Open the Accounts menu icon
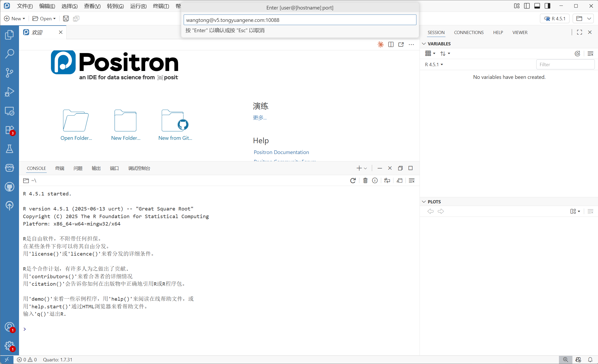598x364 pixels. coord(10,327)
